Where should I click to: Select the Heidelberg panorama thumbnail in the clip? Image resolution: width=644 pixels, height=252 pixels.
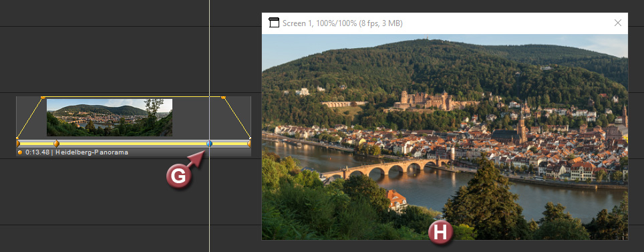[110, 117]
